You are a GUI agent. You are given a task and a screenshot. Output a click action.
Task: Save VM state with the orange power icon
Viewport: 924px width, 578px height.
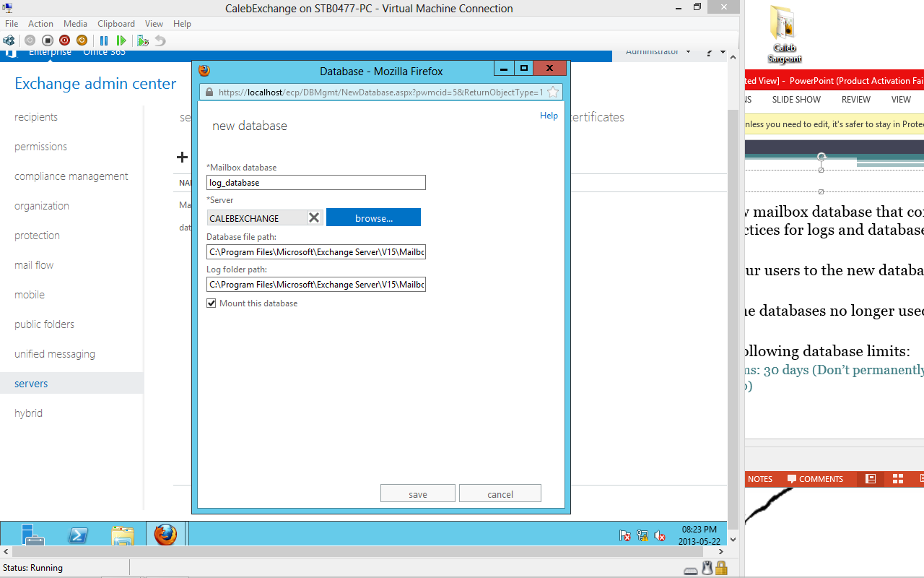82,40
